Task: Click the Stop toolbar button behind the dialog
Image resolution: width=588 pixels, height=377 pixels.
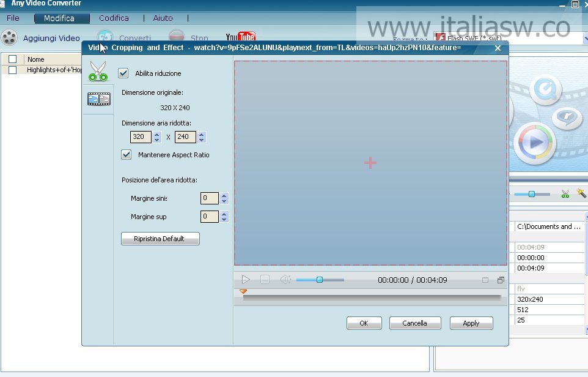Action: point(189,37)
